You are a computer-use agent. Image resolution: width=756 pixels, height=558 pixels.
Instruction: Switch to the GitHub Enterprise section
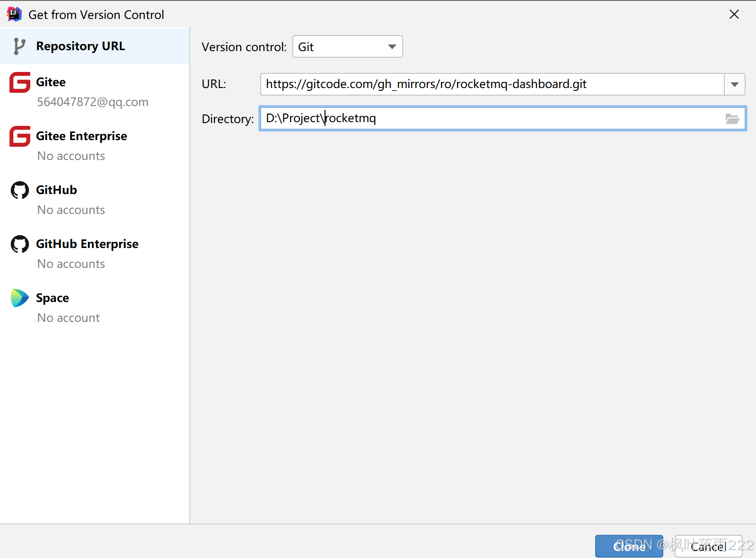(x=95, y=253)
